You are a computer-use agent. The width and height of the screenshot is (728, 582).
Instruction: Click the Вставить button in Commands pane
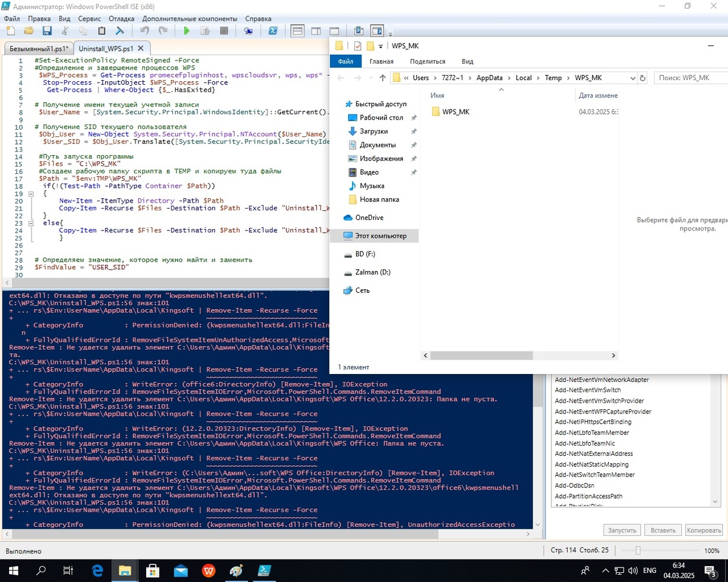point(663,530)
